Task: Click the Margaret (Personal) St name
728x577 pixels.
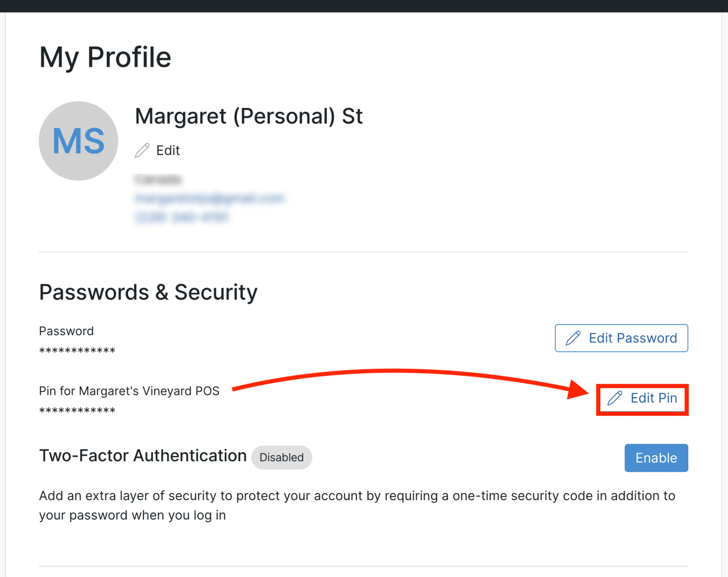Action: click(x=249, y=116)
